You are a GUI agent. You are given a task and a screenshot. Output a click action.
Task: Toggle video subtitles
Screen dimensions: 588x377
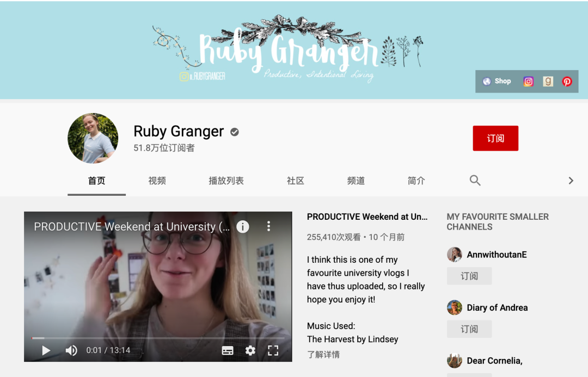point(228,350)
